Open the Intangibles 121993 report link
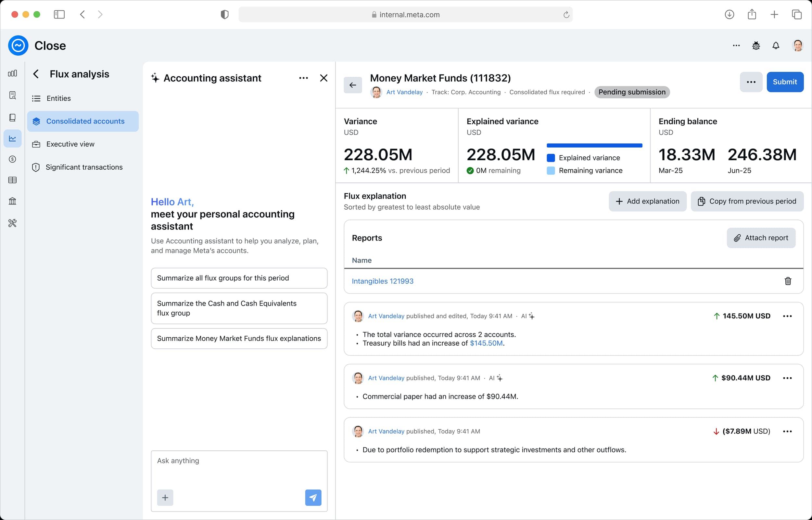 click(383, 281)
